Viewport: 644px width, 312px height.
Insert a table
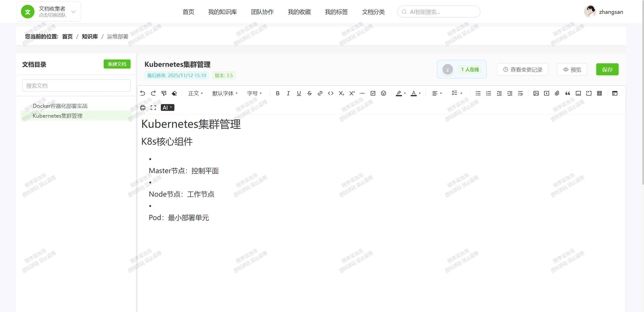pos(599,93)
